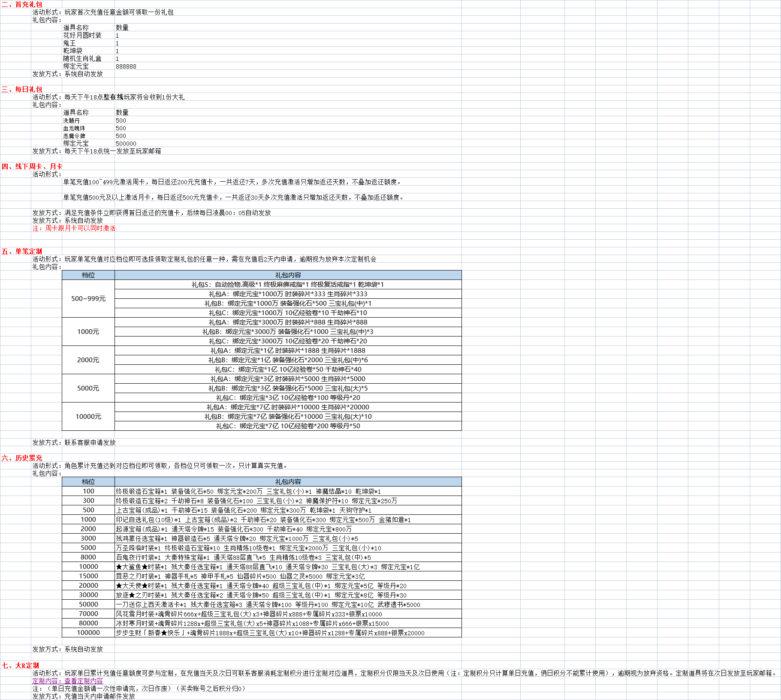Select the heading 二、首充礼包
Image resolution: width=781 pixels, height=700 pixels.
pyautogui.click(x=22, y=4)
